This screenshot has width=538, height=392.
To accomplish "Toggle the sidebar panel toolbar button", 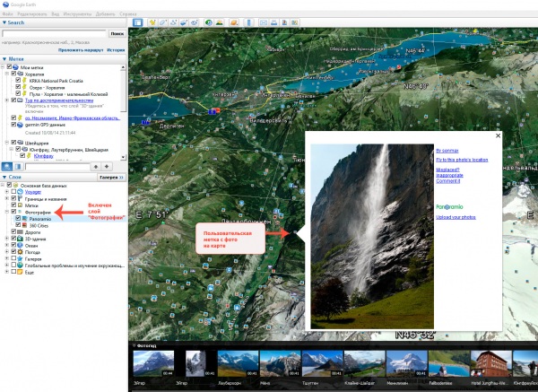I will [x=137, y=22].
